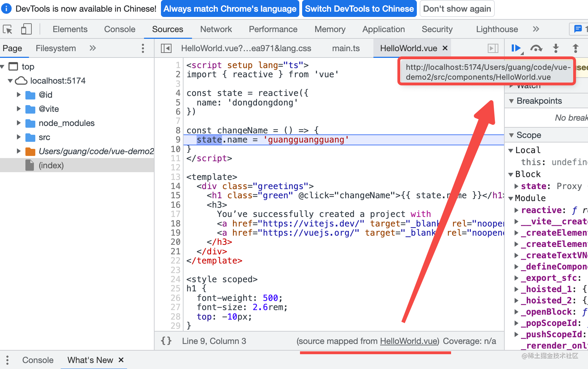Image resolution: width=588 pixels, height=369 pixels.
Task: Toggle the file navigator sidebar icon
Action: (166, 48)
